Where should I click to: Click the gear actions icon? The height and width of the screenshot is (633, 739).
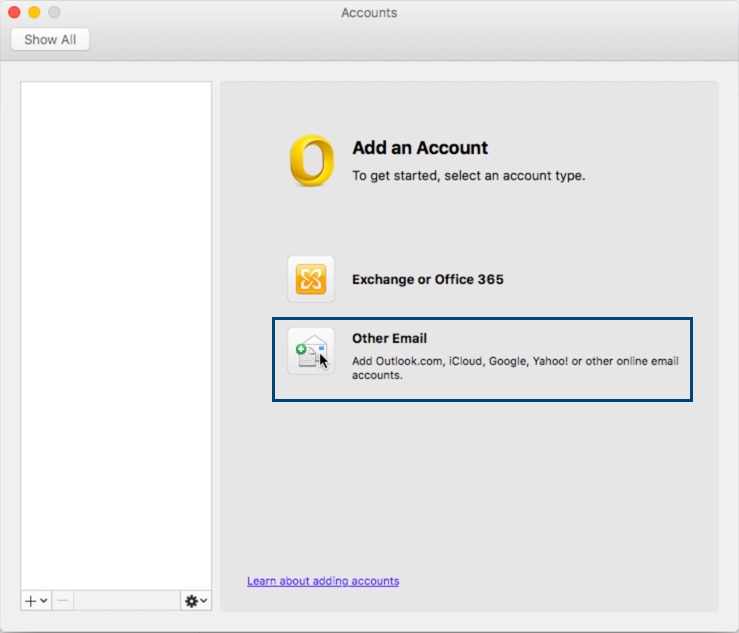191,600
